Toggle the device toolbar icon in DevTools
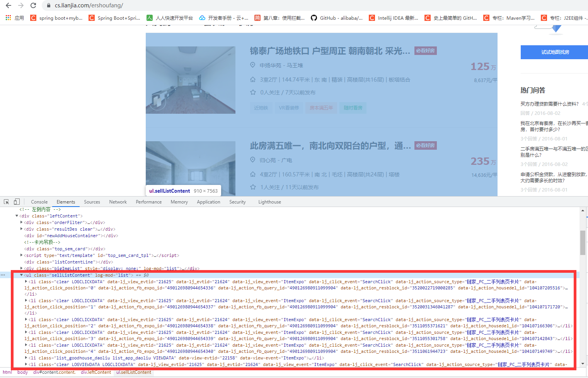The height and width of the screenshot is (378, 588). (17, 202)
